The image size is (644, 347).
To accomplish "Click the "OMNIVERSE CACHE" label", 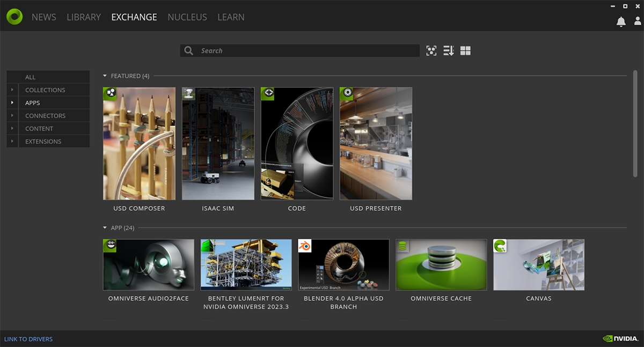I will point(441,298).
